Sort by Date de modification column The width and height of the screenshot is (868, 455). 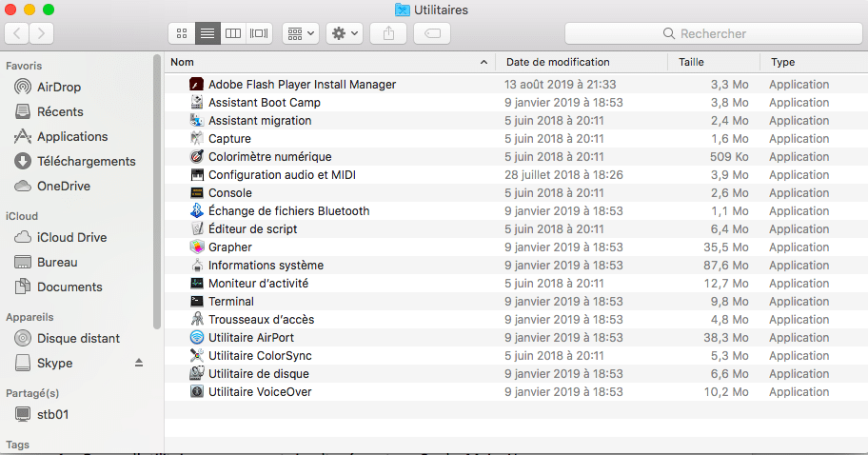[x=582, y=62]
